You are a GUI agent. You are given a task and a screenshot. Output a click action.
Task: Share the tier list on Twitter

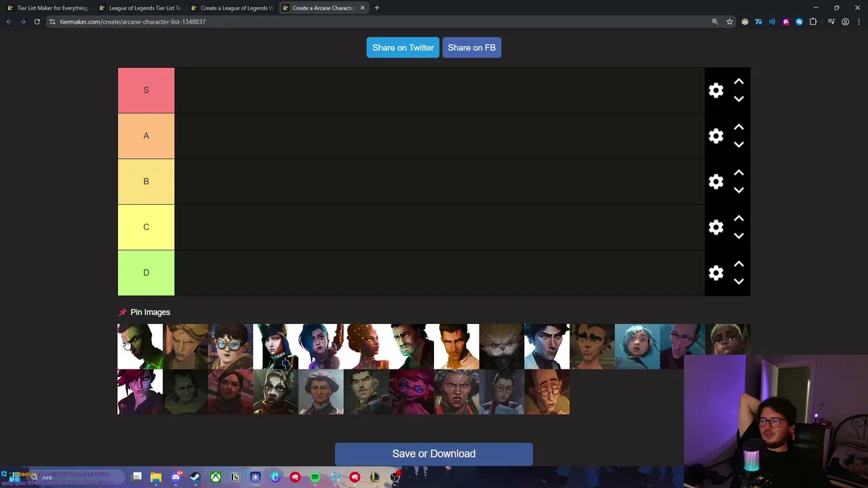[403, 47]
